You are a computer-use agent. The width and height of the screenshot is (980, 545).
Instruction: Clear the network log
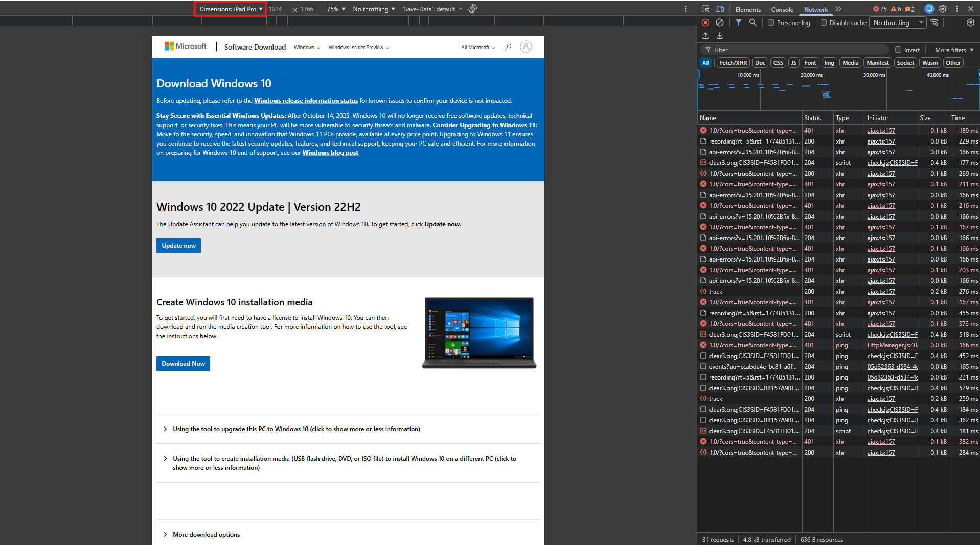(x=720, y=22)
